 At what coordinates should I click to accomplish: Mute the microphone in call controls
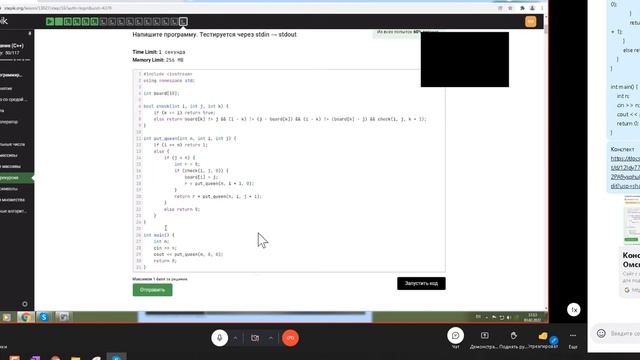click(220, 338)
